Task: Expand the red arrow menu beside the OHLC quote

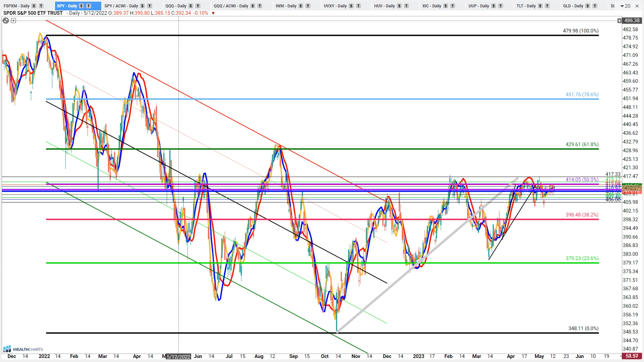Action: pyautogui.click(x=213, y=13)
